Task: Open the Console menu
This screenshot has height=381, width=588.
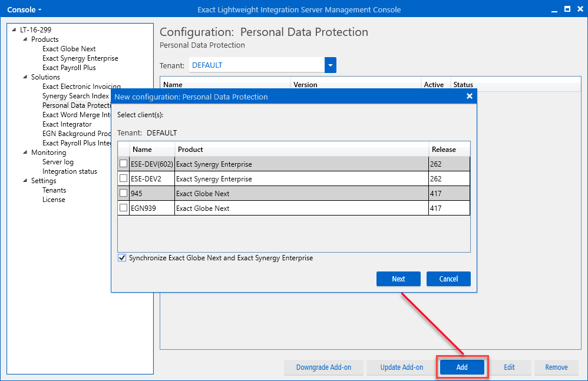Action: 24,10
